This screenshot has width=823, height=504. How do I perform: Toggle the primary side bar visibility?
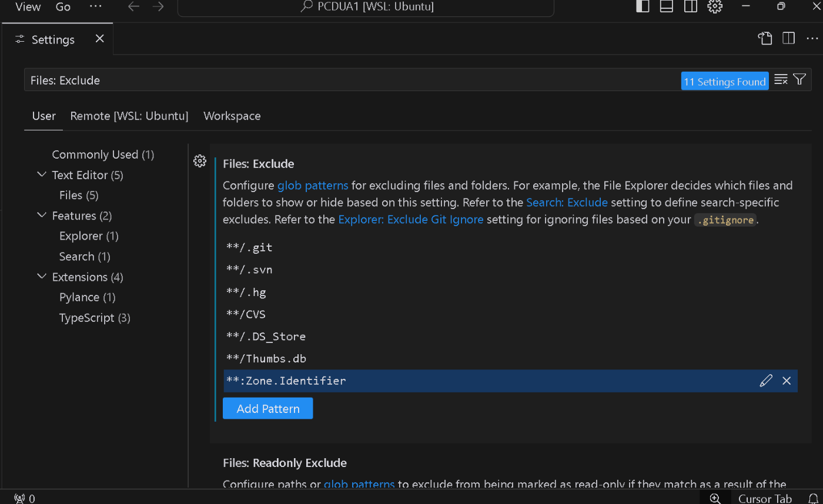pos(642,6)
